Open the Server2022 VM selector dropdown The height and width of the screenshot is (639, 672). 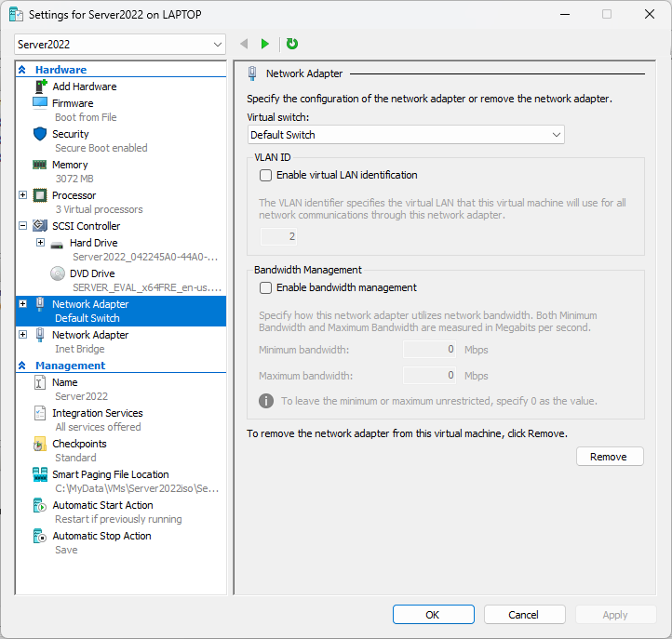point(120,45)
